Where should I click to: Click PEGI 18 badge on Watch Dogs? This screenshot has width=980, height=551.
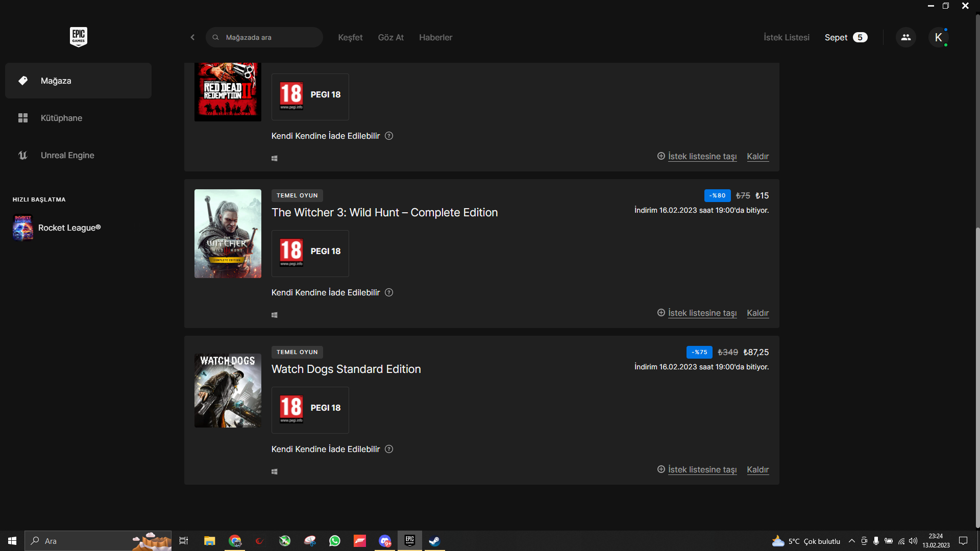pos(310,410)
